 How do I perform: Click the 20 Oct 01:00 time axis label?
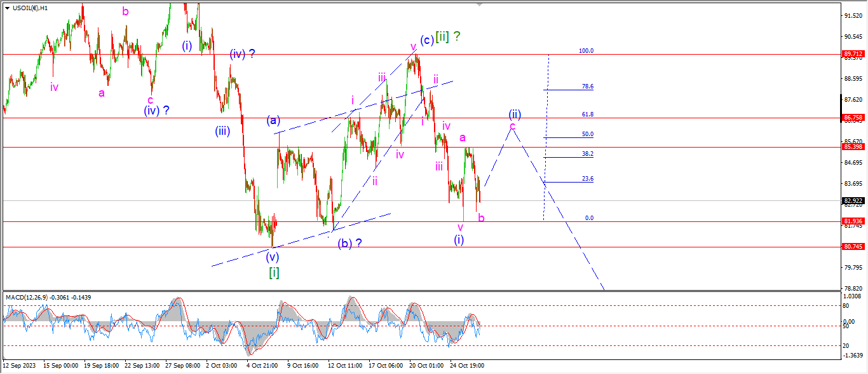426,366
